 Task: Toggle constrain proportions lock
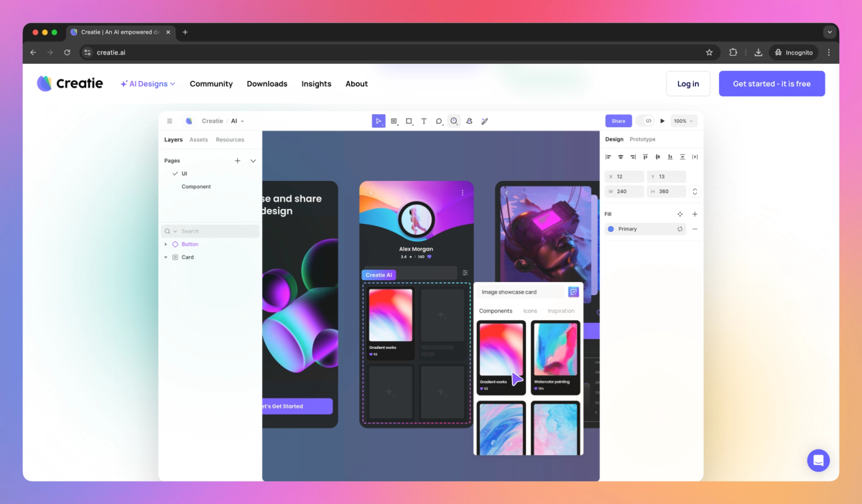695,191
